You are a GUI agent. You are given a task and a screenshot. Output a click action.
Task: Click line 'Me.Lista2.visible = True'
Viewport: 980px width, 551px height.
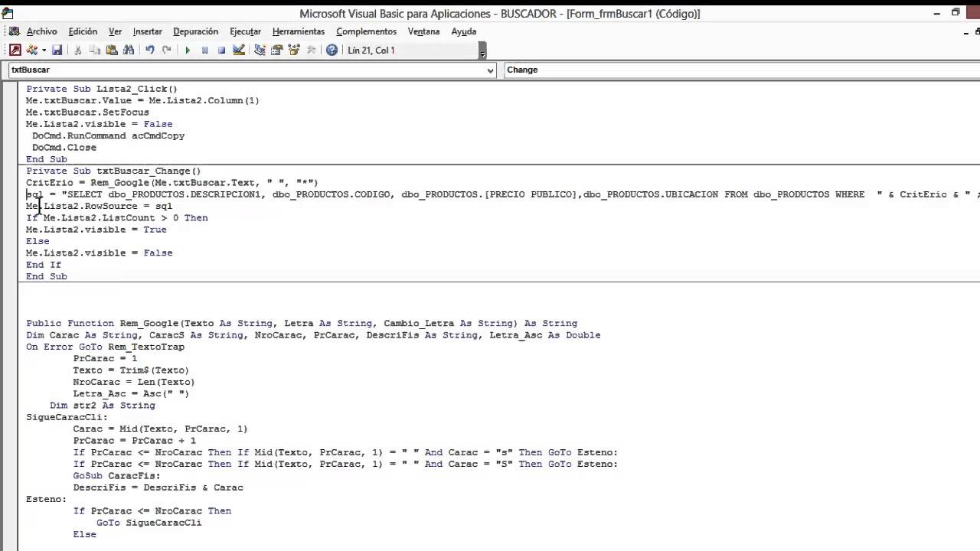pyautogui.click(x=96, y=230)
